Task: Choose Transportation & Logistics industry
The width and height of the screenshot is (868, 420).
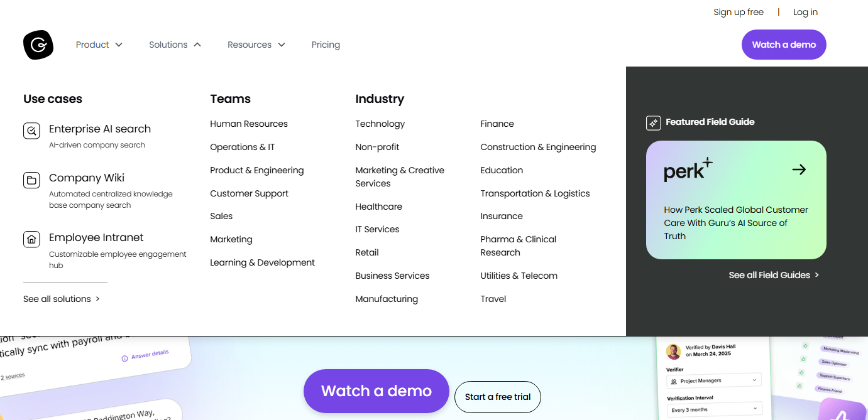Action: (535, 193)
